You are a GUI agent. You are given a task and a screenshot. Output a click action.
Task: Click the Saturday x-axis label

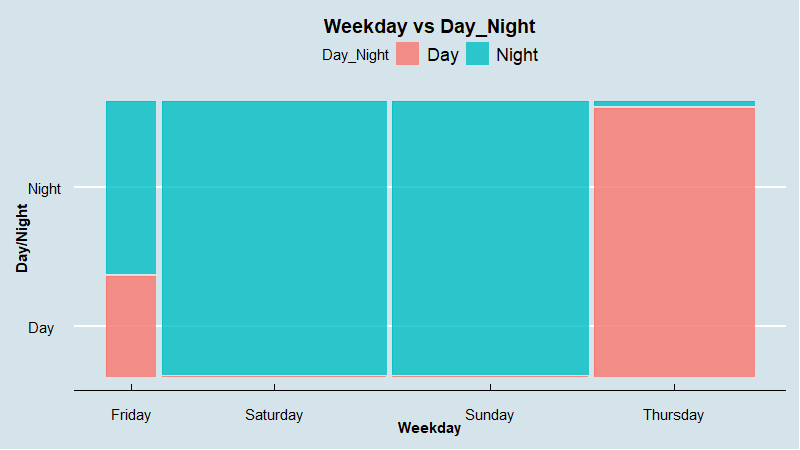(274, 415)
